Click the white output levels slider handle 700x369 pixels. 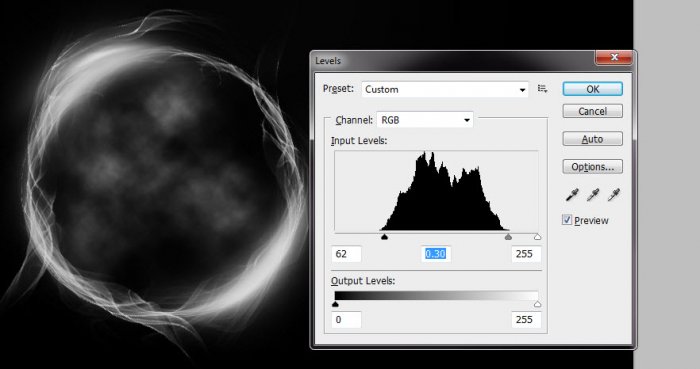coord(538,304)
